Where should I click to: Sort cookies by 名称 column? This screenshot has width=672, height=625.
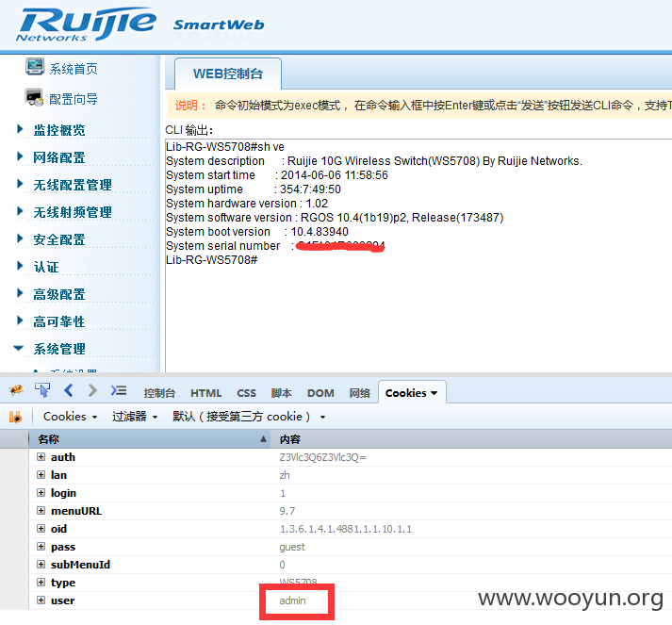(x=150, y=439)
